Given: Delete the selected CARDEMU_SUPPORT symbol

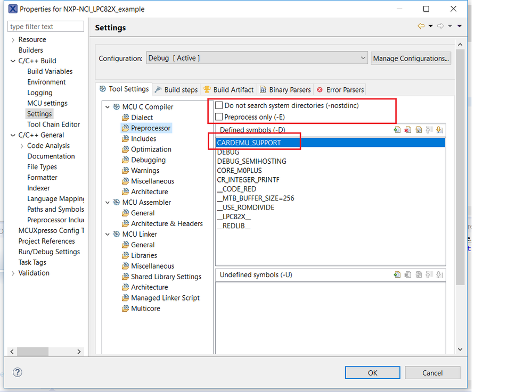Looking at the screenshot, I should (408, 129).
